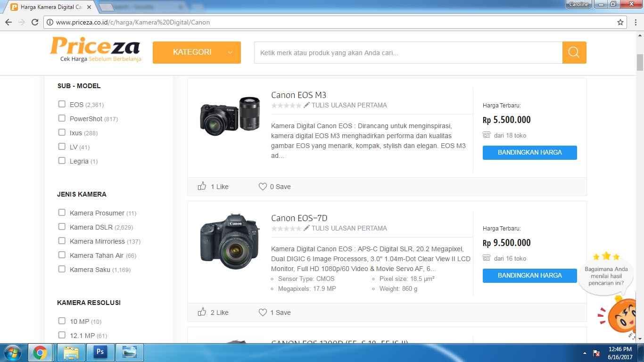Click thumbs-up Like icon for Canon EOS M3
This screenshot has width=644, height=362.
point(202,186)
